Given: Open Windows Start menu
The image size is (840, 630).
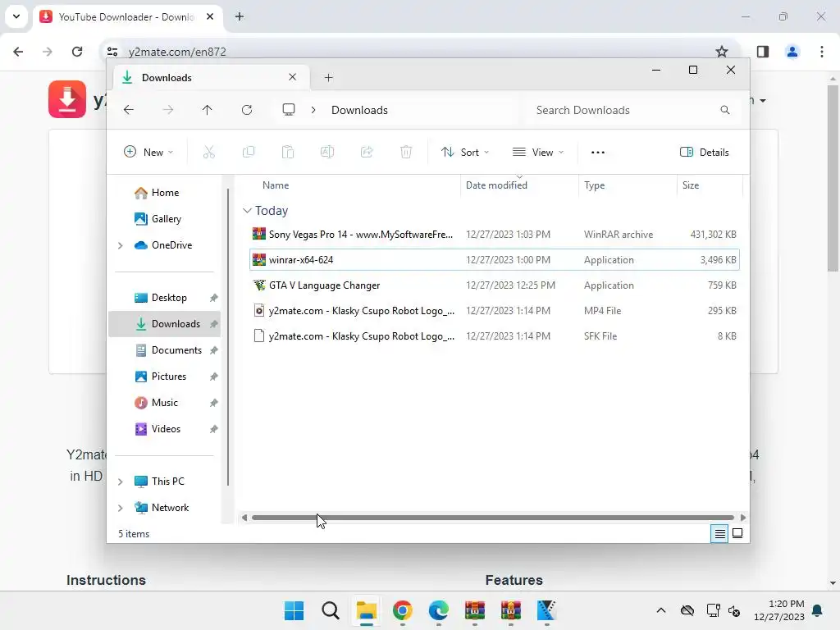Looking at the screenshot, I should pos(294,610).
